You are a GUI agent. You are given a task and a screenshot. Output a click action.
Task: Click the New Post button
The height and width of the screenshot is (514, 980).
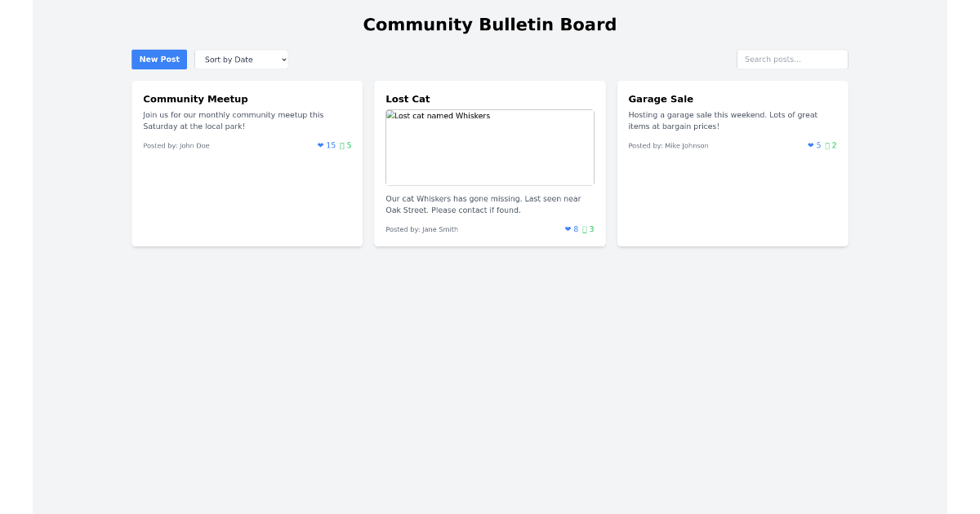pyautogui.click(x=158, y=59)
